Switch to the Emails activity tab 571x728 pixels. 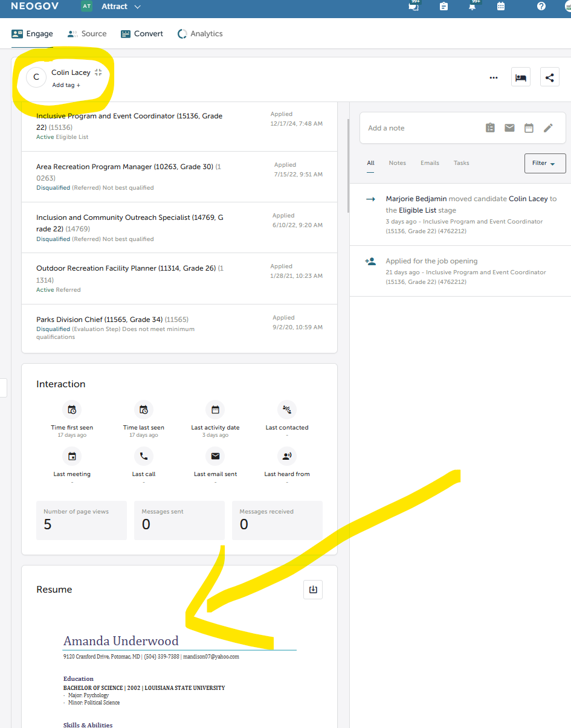(x=430, y=163)
